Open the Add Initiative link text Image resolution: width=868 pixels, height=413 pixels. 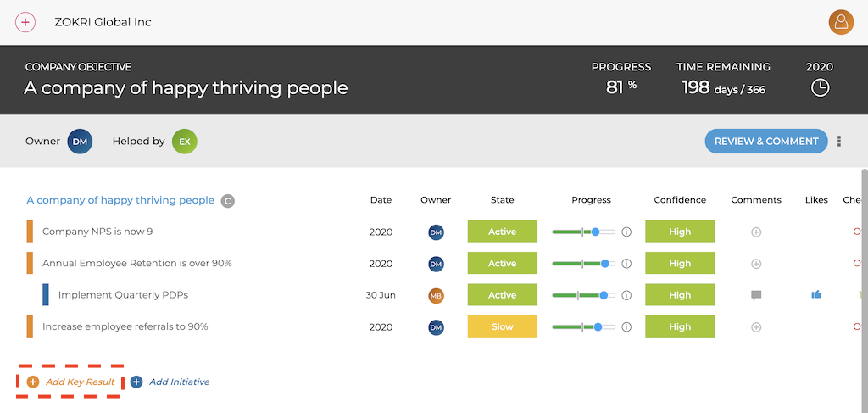180,382
